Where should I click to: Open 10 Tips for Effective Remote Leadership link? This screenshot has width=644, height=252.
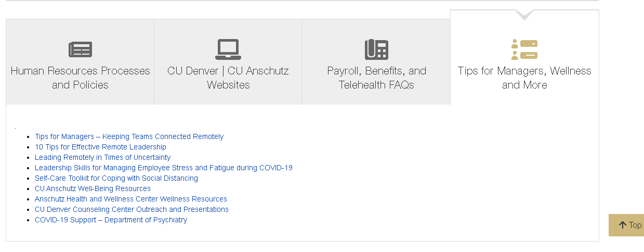pos(100,147)
